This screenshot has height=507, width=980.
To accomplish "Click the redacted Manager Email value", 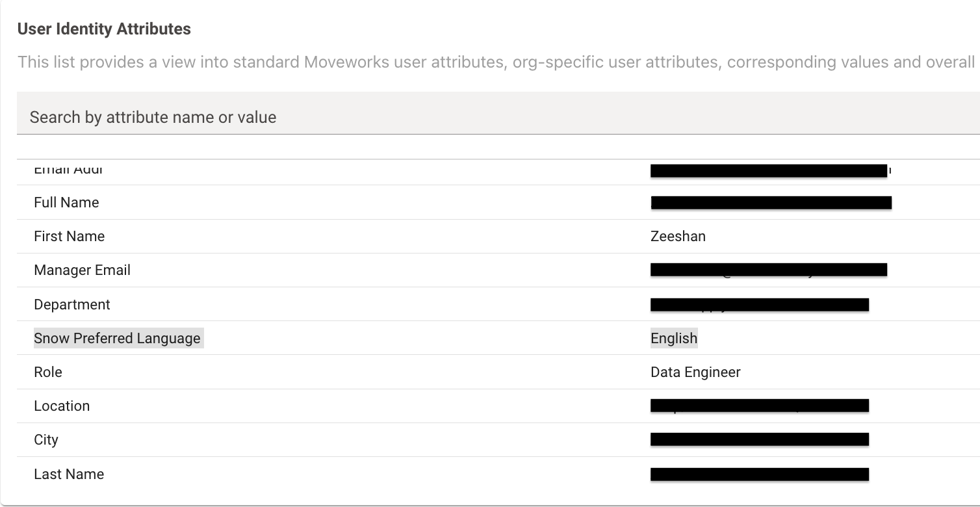I will click(769, 270).
